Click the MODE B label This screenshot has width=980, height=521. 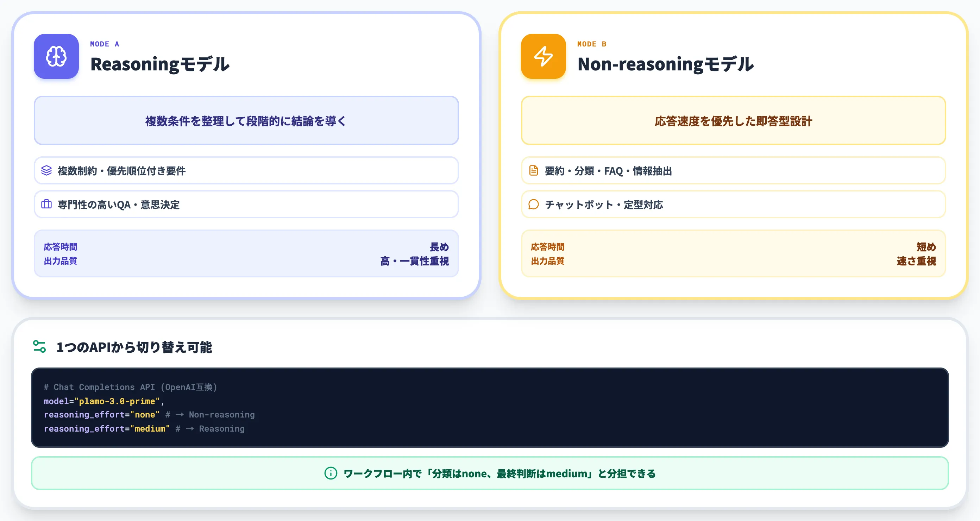coord(592,44)
